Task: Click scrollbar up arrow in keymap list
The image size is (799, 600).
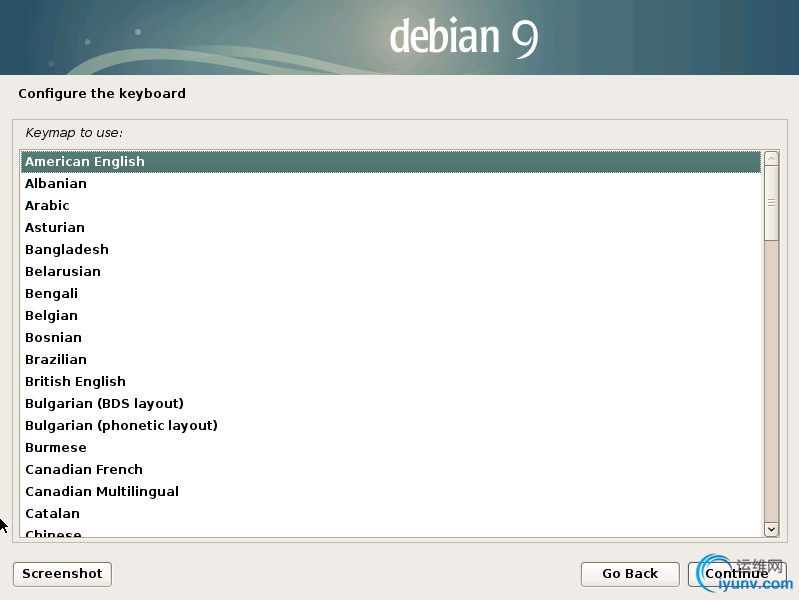Action: (x=771, y=159)
